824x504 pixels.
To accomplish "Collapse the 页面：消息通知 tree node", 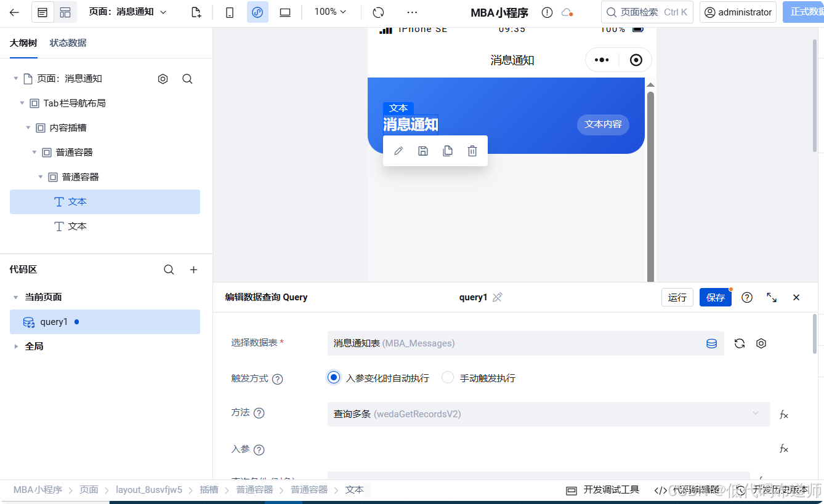I will [x=16, y=79].
